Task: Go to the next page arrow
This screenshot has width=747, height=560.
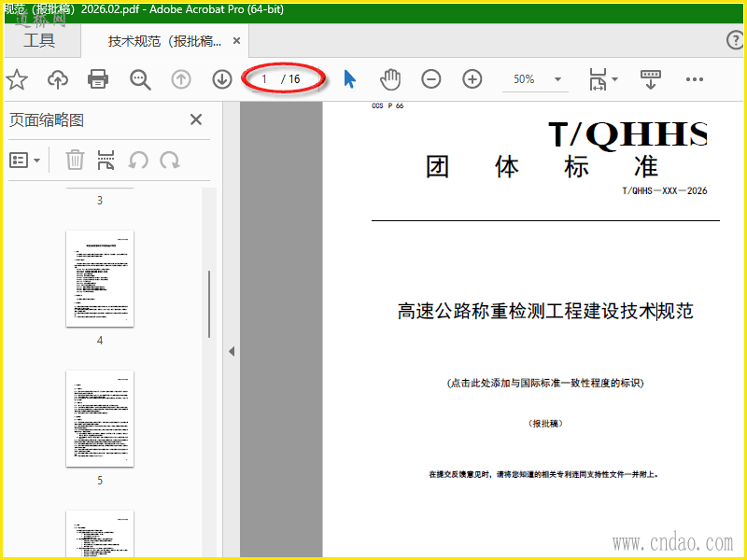Action: (x=222, y=79)
